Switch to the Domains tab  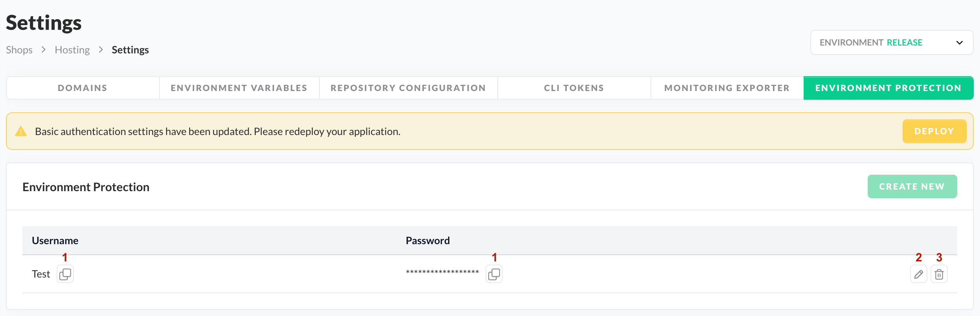click(x=82, y=88)
